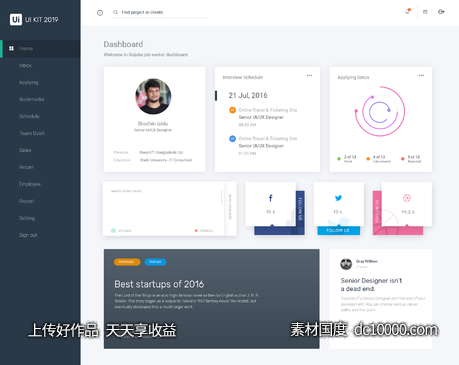
Task: Open Senior Designer isn't a dead end article
Action: [371, 285]
